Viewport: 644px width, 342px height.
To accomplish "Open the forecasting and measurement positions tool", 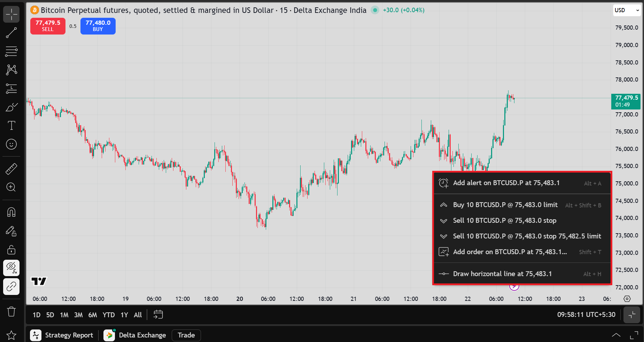I will point(11,89).
